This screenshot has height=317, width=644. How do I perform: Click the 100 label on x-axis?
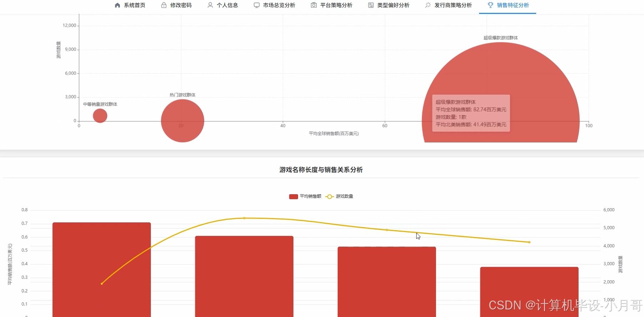click(589, 126)
